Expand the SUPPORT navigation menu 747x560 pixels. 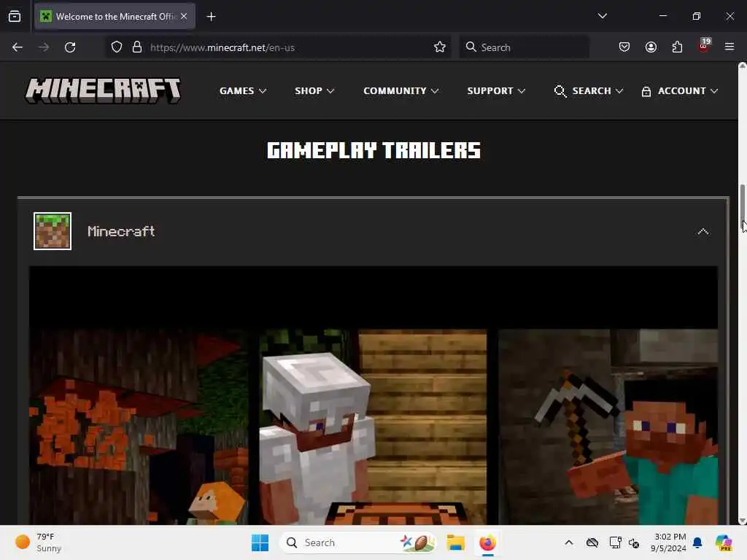click(x=496, y=90)
